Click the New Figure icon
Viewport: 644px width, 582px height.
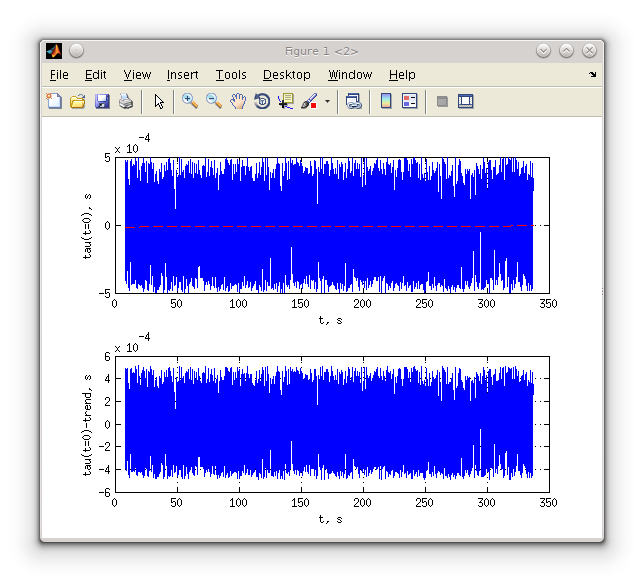tap(54, 101)
